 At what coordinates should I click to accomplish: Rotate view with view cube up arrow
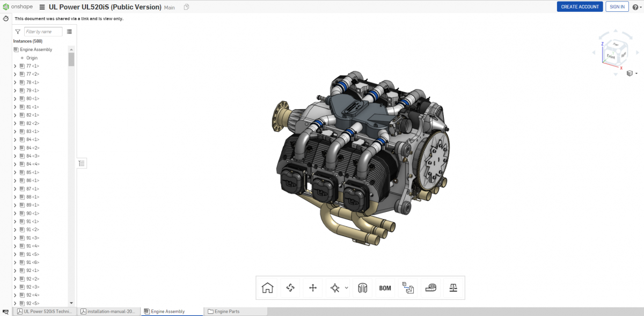coord(615,31)
